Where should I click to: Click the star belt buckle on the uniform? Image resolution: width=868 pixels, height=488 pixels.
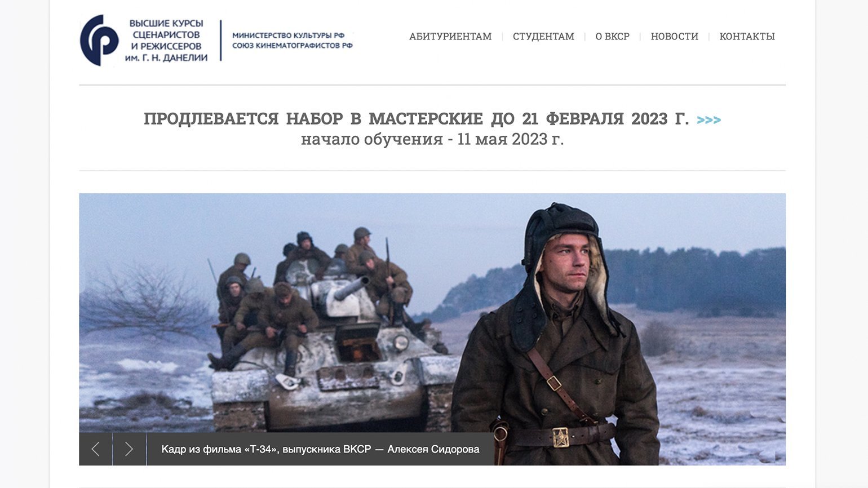[x=560, y=437]
